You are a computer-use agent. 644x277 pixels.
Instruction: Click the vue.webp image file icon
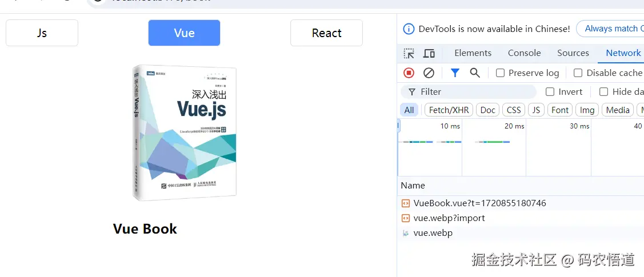click(x=405, y=233)
